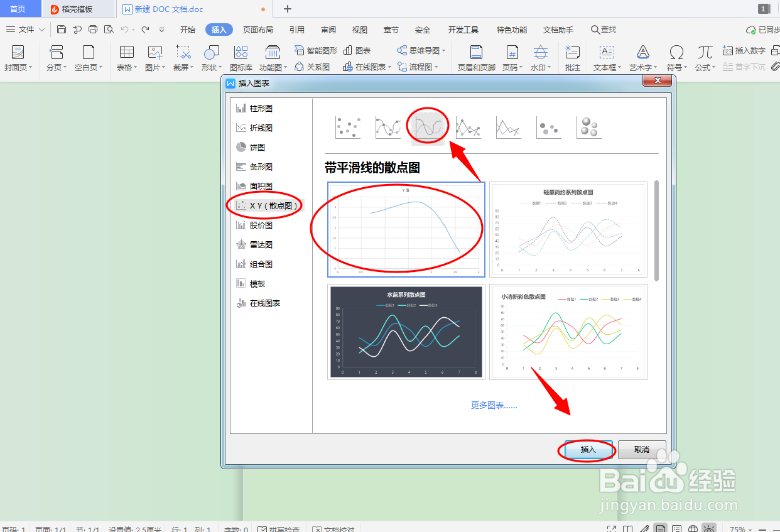The image size is (780, 532).
Task: Choose the plain scatter dots chart subtype
Action: pyautogui.click(x=347, y=128)
